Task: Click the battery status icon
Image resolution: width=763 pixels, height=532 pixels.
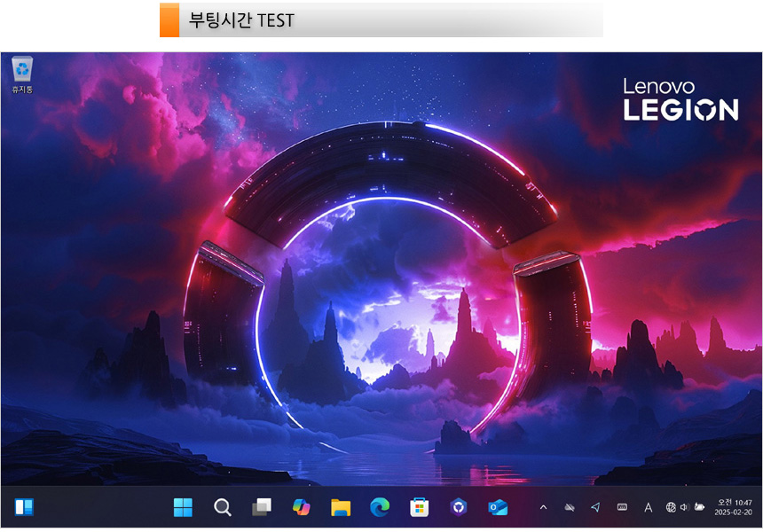Action: [x=699, y=507]
